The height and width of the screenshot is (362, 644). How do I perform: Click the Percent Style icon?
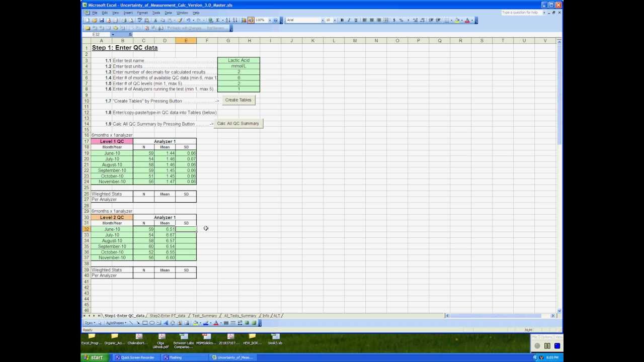(401, 20)
